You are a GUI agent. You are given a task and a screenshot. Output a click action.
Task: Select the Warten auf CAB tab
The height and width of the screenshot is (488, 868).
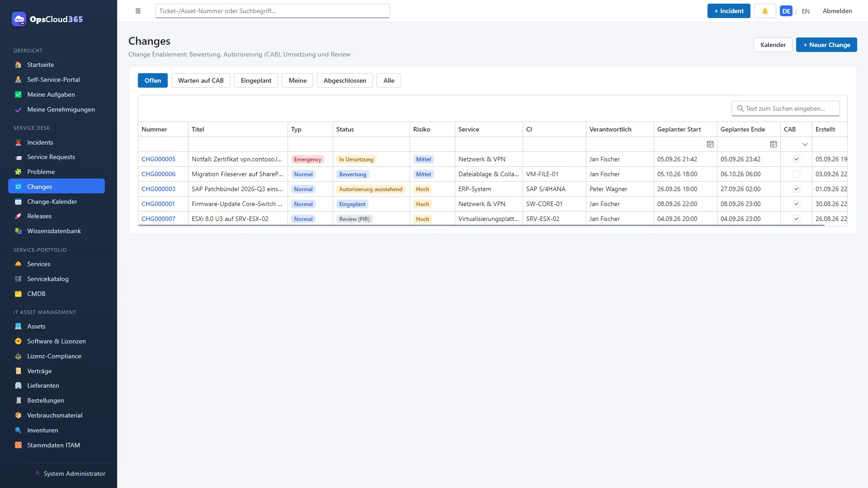click(x=201, y=80)
